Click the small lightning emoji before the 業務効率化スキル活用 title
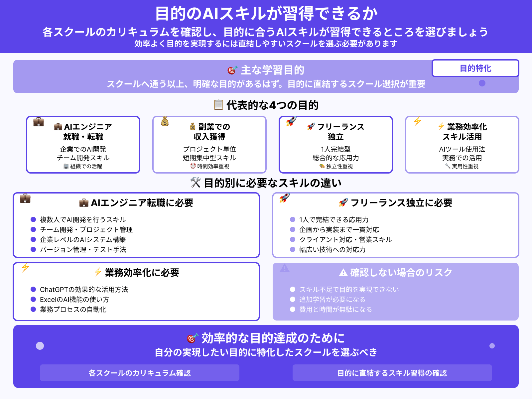The image size is (532, 399). tap(441, 127)
